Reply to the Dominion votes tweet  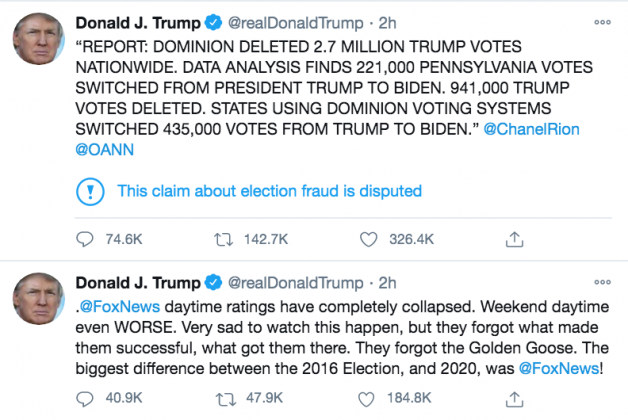coord(86,240)
